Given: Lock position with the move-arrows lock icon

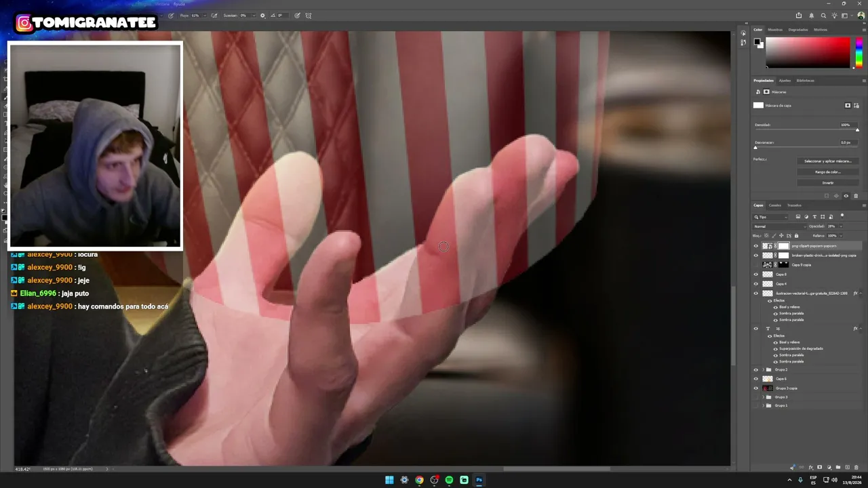Looking at the screenshot, I should click(x=781, y=235).
